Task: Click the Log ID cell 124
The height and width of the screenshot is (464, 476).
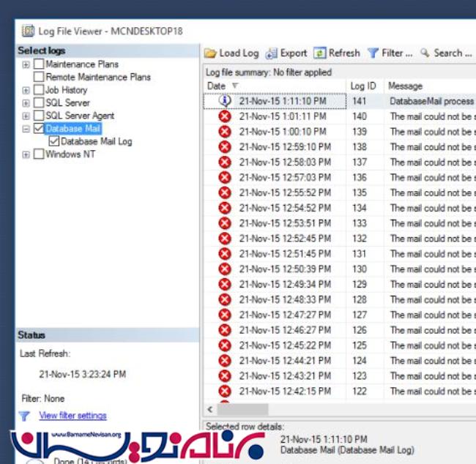Action: point(360,361)
